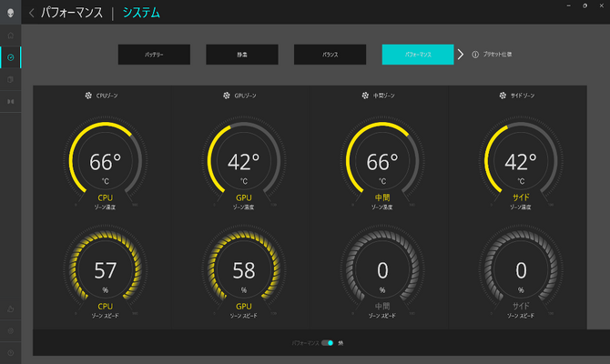Open the Home page from sidebar

pyautogui.click(x=10, y=36)
